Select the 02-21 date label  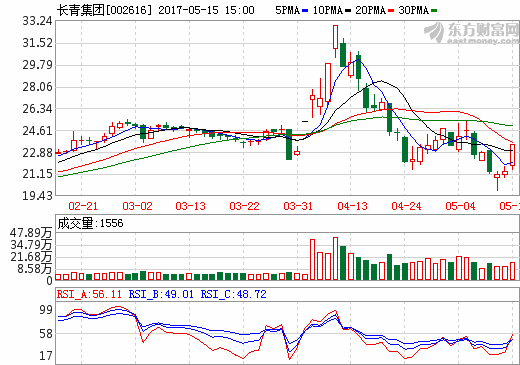83,206
